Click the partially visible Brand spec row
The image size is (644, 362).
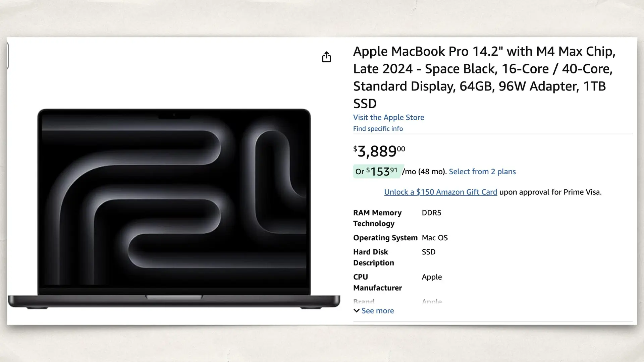click(363, 301)
